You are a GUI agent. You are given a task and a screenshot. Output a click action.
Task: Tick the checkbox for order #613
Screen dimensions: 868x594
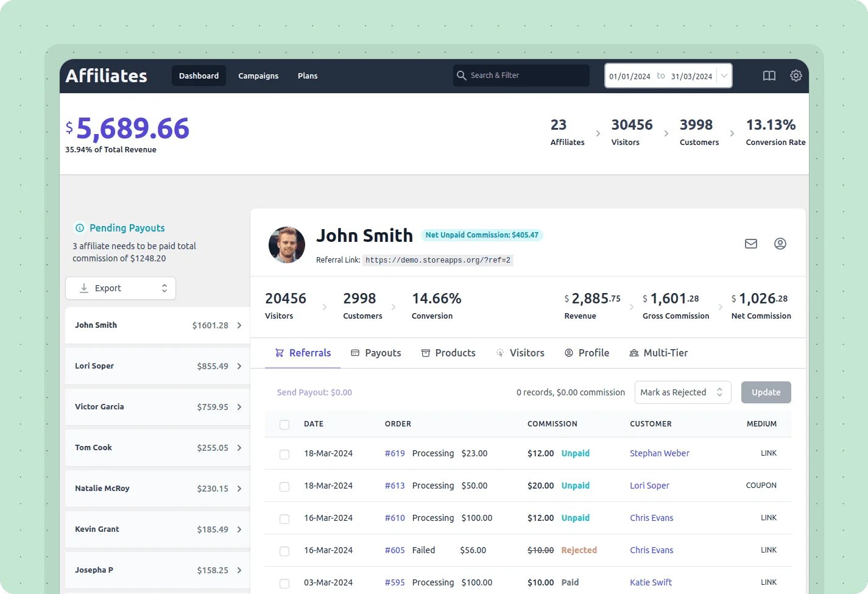pos(284,487)
